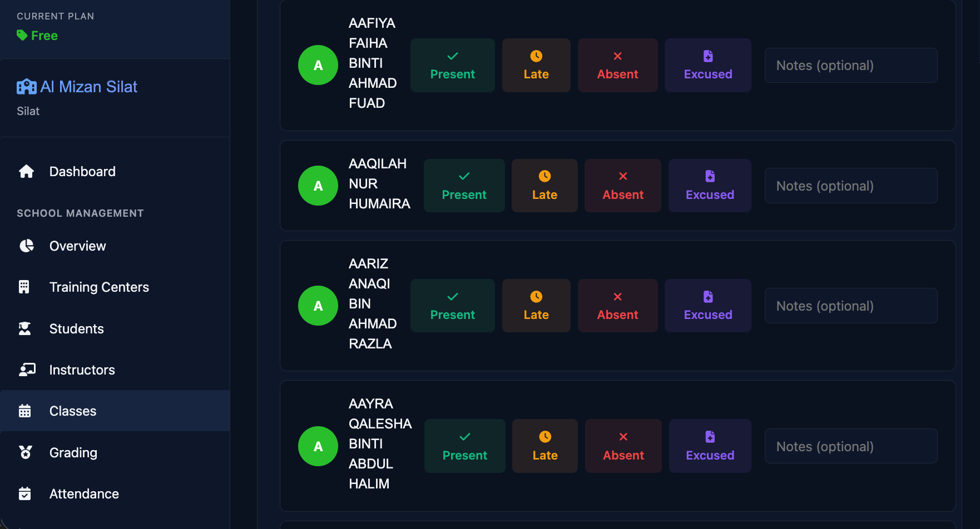Viewport: 980px width, 529px height.
Task: Click the Attendance calendar-check icon
Action: click(x=25, y=493)
